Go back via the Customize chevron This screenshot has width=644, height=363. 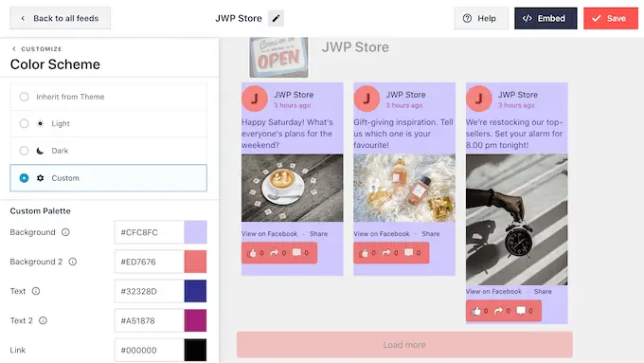pyautogui.click(x=14, y=48)
